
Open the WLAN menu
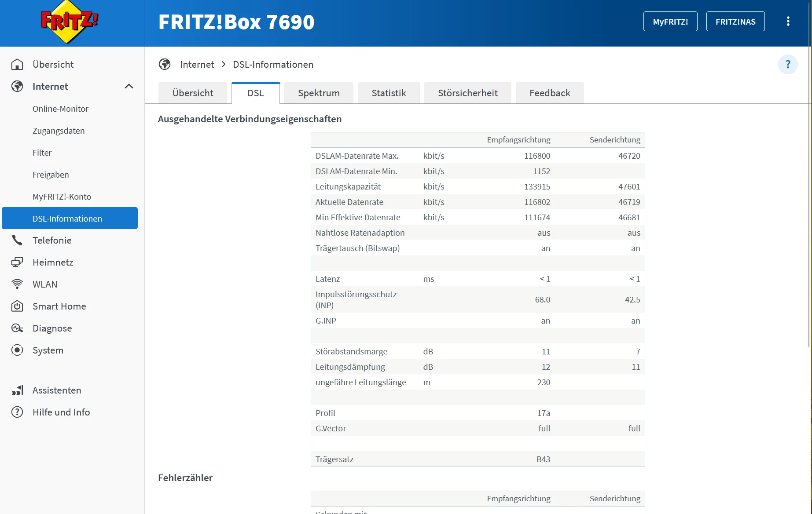(x=45, y=284)
